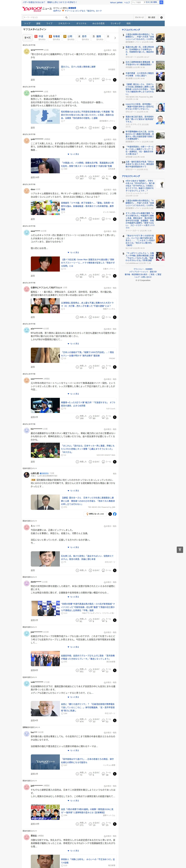Expand szs comment with もっと見る
Viewport: 186px width, 868px height.
click(73, 394)
